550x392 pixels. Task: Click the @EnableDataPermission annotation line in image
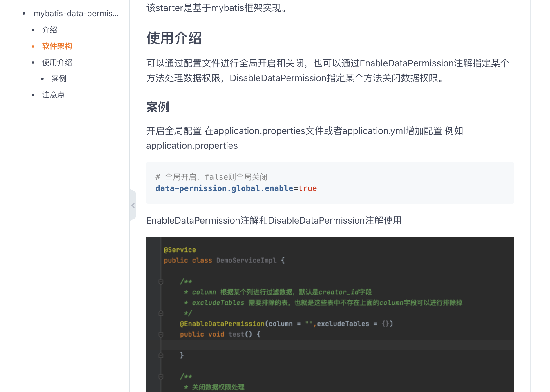[x=286, y=324]
